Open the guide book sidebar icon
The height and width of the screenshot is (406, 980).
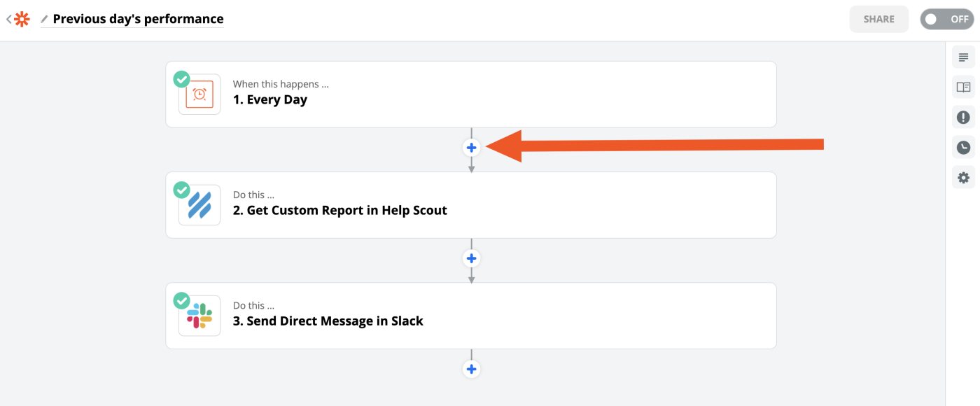tap(963, 87)
